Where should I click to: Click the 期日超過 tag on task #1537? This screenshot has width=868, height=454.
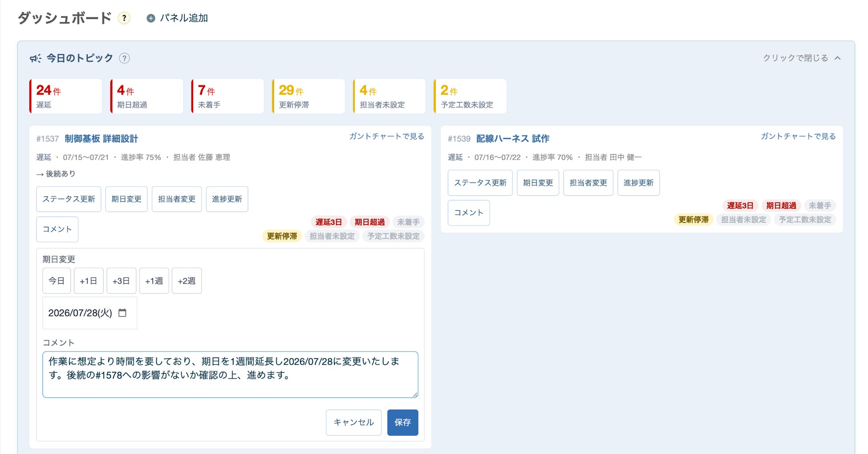(369, 222)
